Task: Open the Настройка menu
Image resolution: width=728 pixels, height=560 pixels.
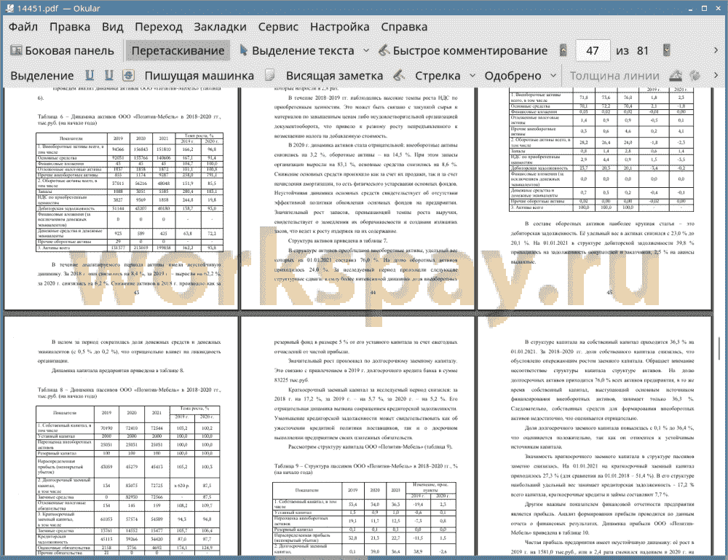Action: pyautogui.click(x=340, y=27)
